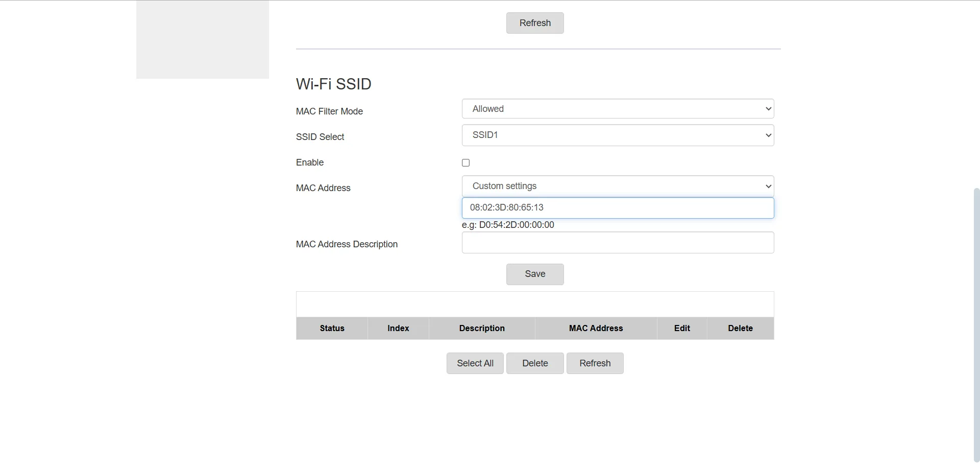Open the MAC Filter Mode dropdown
980x466 pixels.
pos(617,108)
